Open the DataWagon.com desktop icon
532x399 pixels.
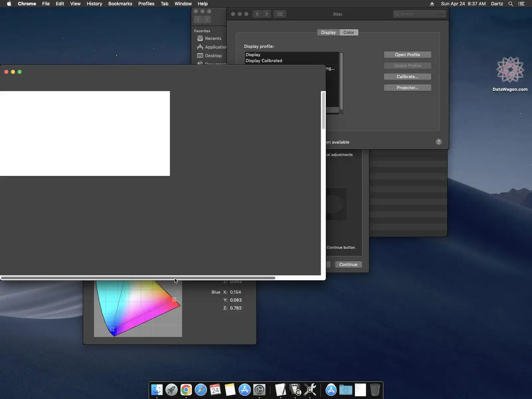coord(510,74)
